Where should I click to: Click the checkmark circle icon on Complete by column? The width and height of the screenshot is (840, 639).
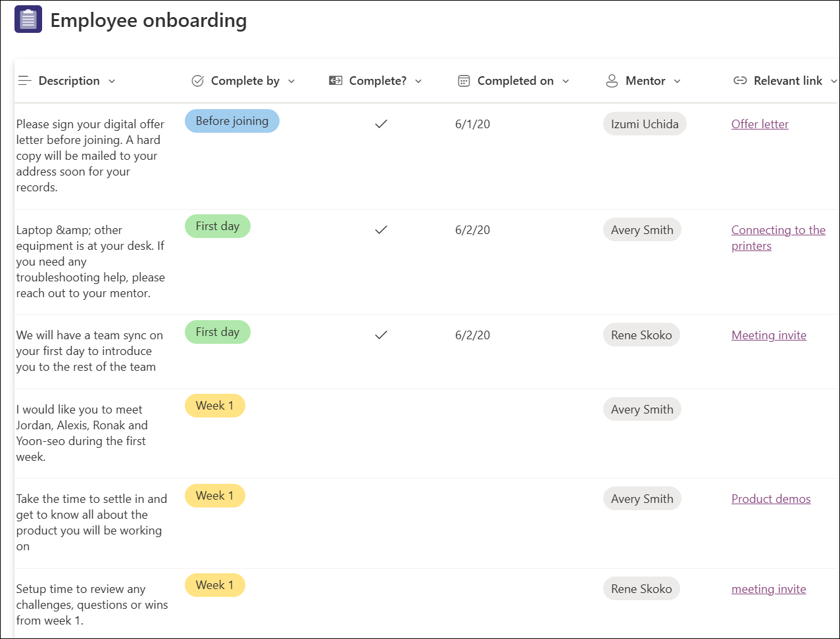pyautogui.click(x=197, y=80)
